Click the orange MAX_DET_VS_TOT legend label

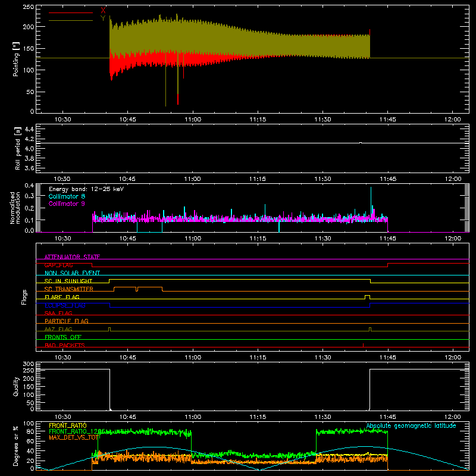click(x=74, y=437)
